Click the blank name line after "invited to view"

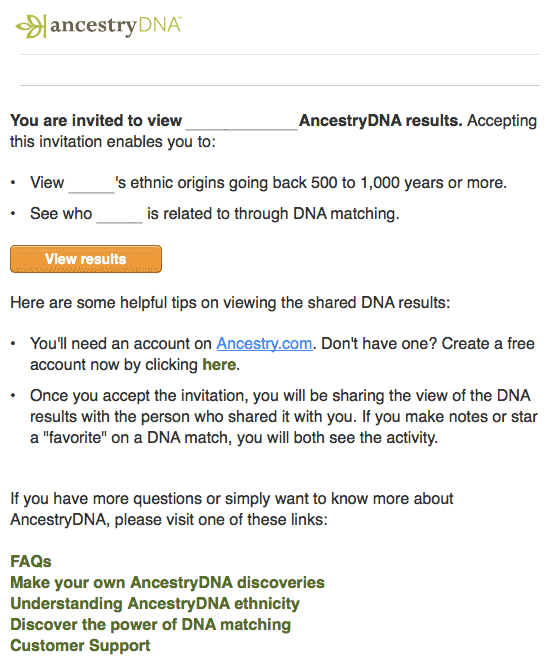click(242, 124)
